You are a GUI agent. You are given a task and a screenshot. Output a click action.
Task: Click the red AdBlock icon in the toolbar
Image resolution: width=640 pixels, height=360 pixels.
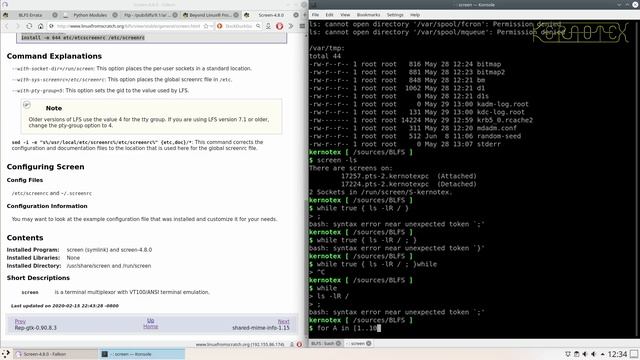(x=280, y=26)
